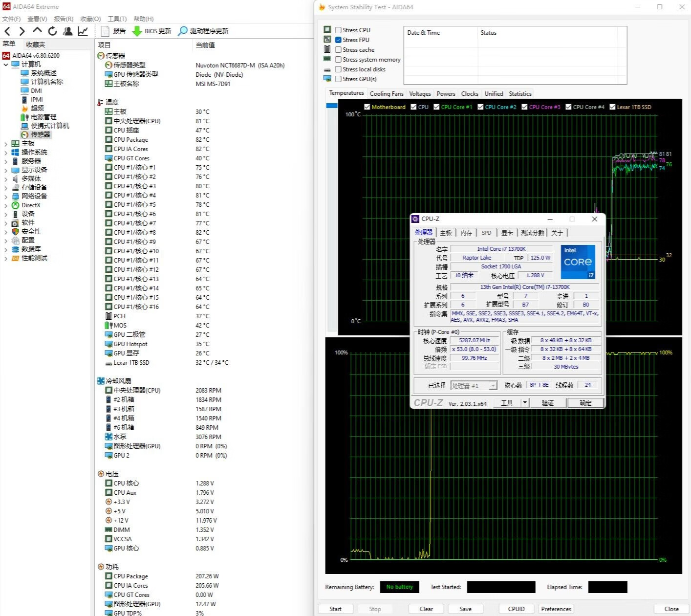This screenshot has height=616, width=691.
Task: Click the back navigation arrow in AIDA64
Action: click(7, 31)
